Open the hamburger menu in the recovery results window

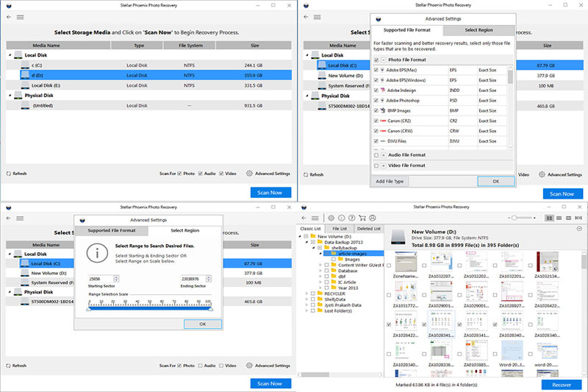315,218
